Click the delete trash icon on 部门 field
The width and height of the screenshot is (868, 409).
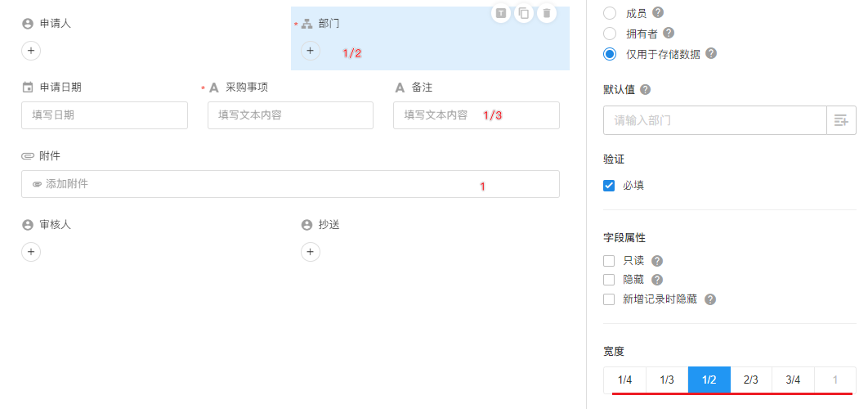click(x=546, y=13)
